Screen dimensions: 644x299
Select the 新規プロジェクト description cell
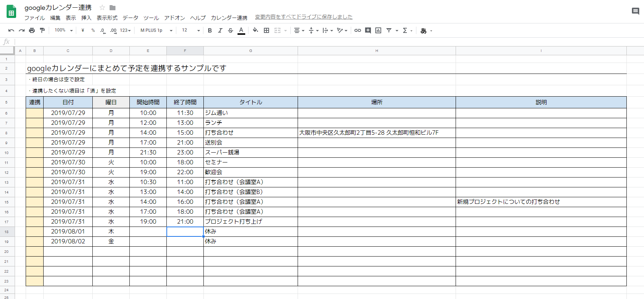(x=541, y=202)
